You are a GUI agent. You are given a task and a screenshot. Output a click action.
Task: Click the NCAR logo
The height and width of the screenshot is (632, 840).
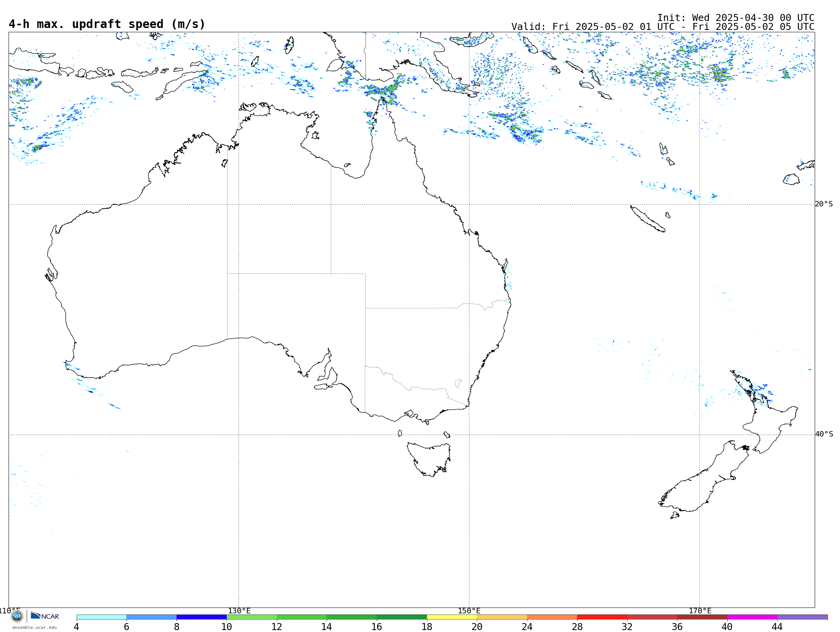(45, 616)
